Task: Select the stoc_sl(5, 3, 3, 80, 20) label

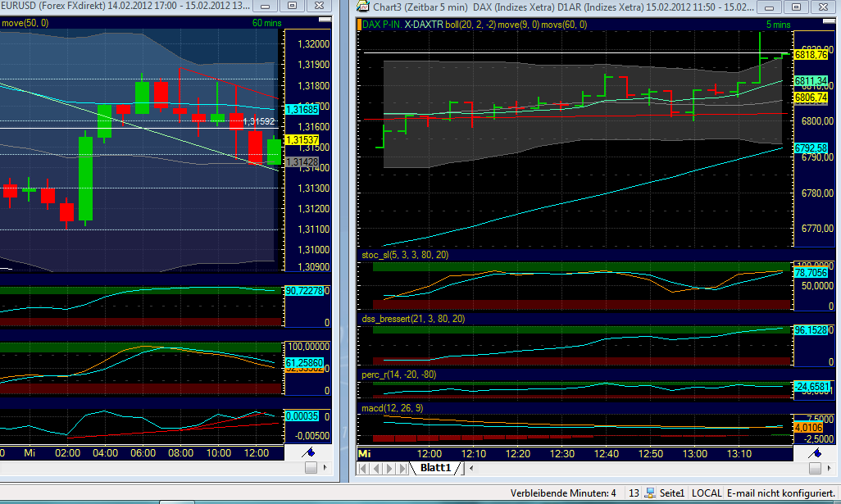Action: [404, 255]
